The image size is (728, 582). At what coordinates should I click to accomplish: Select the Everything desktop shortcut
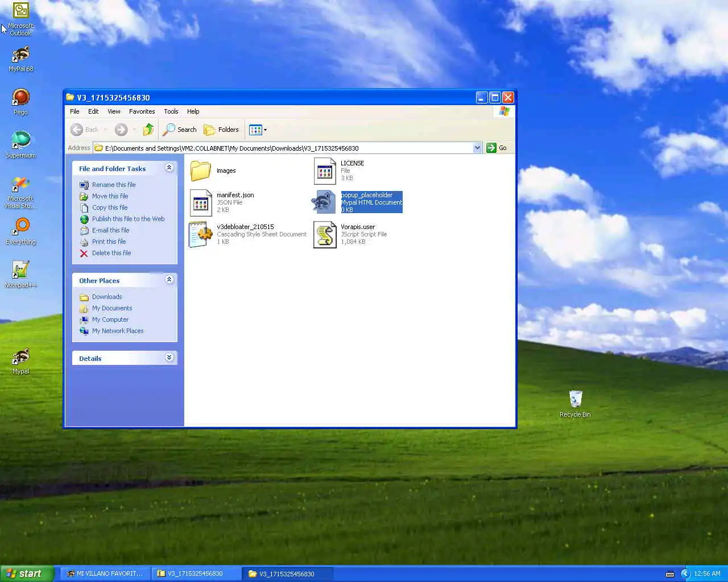coord(20,231)
